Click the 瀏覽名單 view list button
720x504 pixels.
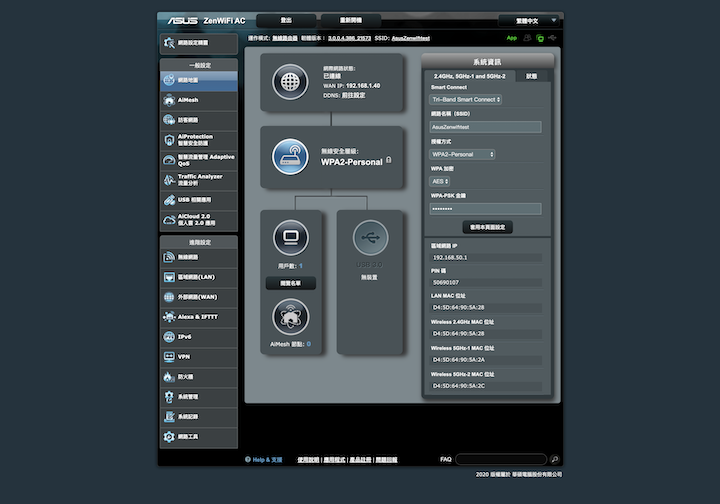tap(291, 283)
